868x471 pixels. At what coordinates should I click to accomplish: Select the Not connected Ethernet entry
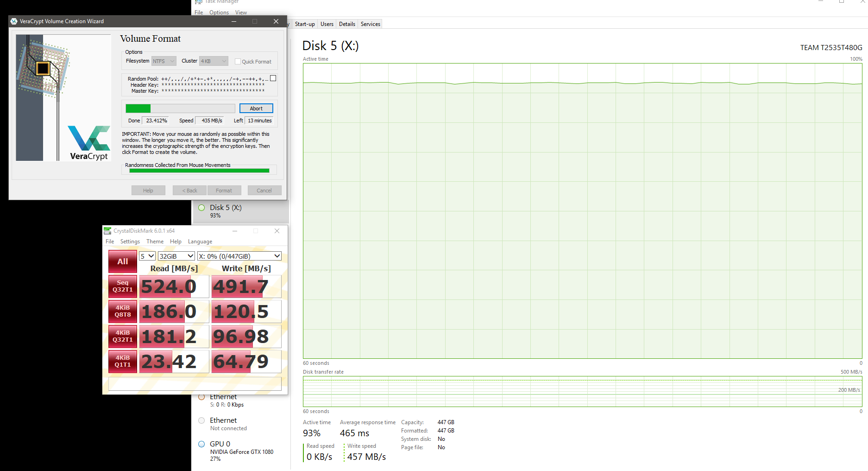(x=241, y=424)
